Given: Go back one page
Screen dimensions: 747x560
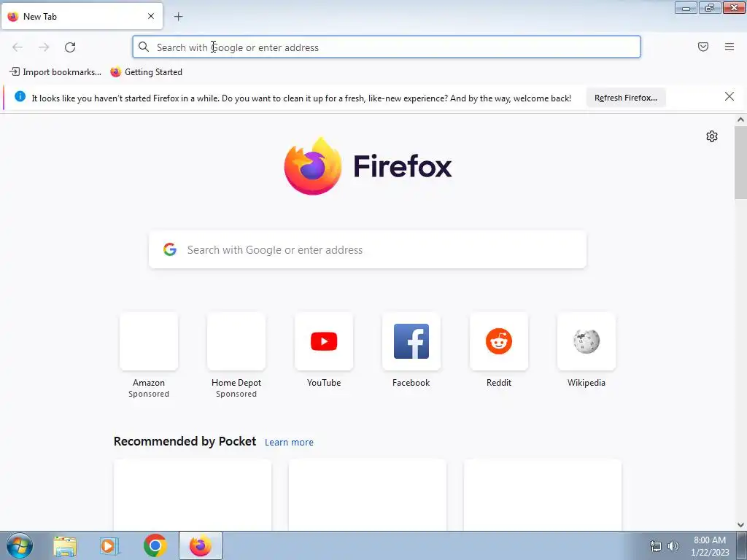Looking at the screenshot, I should pyautogui.click(x=18, y=47).
